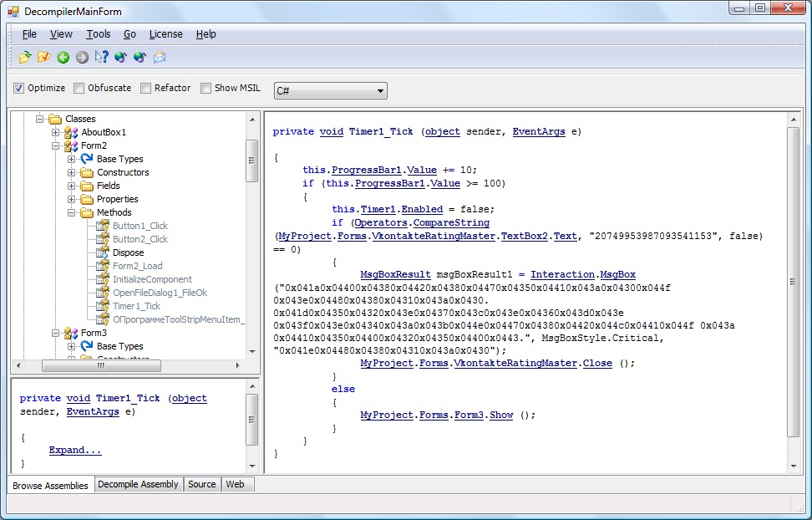Collapse the Classes tree node
Image resolution: width=812 pixels, height=520 pixels.
[39, 119]
